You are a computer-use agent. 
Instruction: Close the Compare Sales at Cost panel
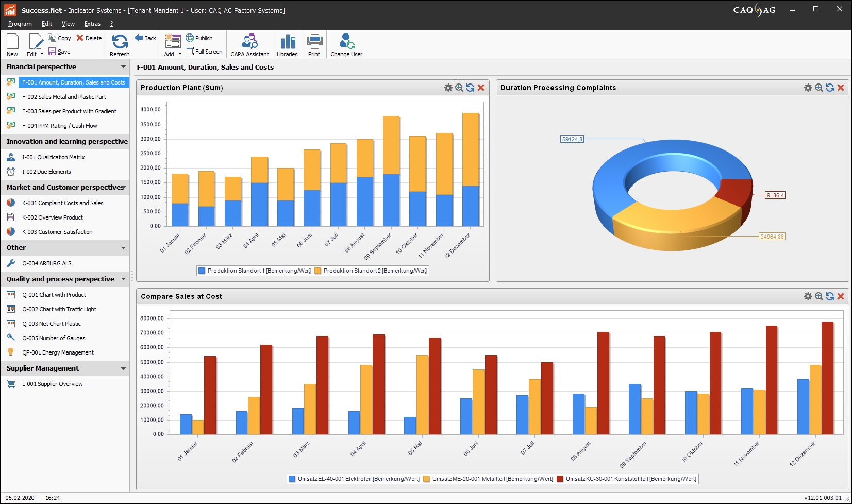(x=841, y=296)
